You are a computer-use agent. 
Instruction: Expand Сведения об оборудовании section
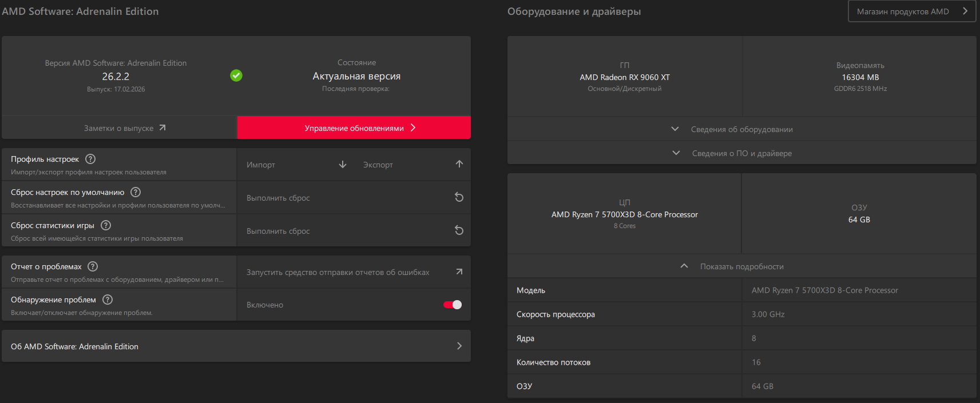(x=742, y=129)
